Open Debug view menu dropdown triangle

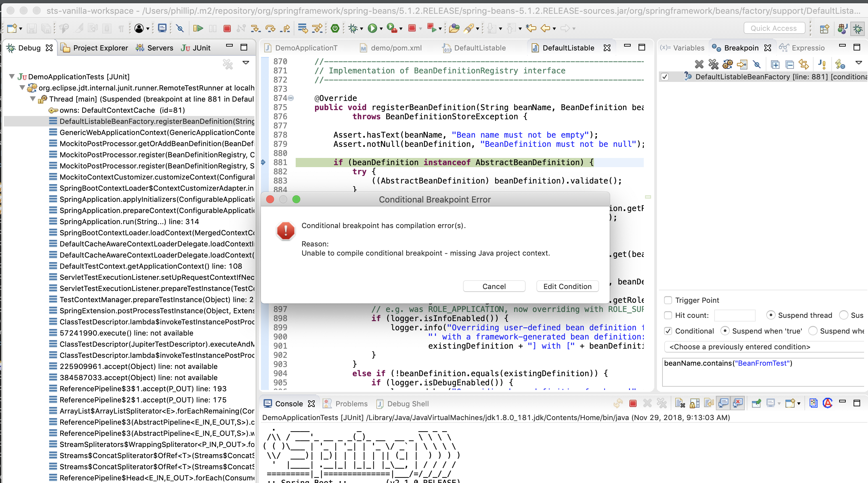pos(246,63)
